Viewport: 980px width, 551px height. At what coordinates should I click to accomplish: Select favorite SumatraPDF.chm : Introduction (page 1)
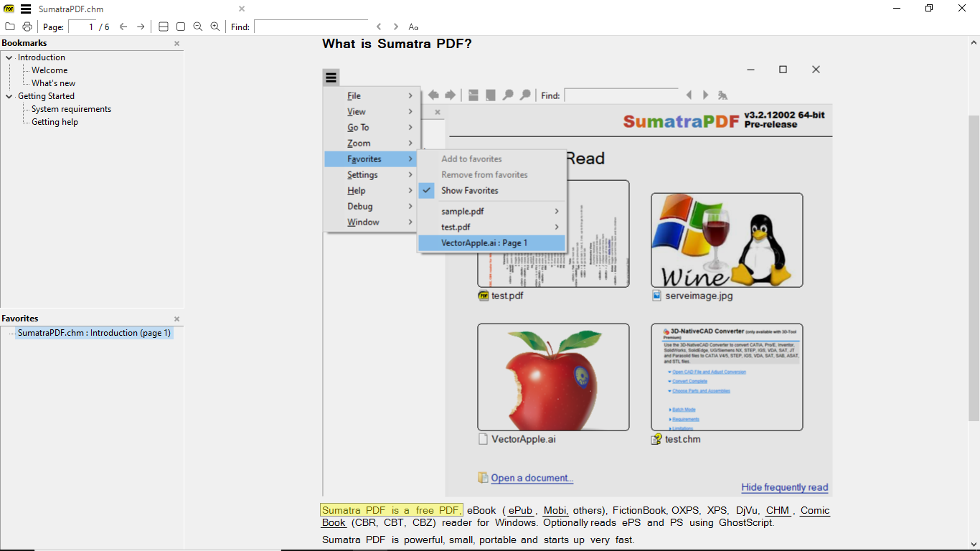click(x=94, y=333)
